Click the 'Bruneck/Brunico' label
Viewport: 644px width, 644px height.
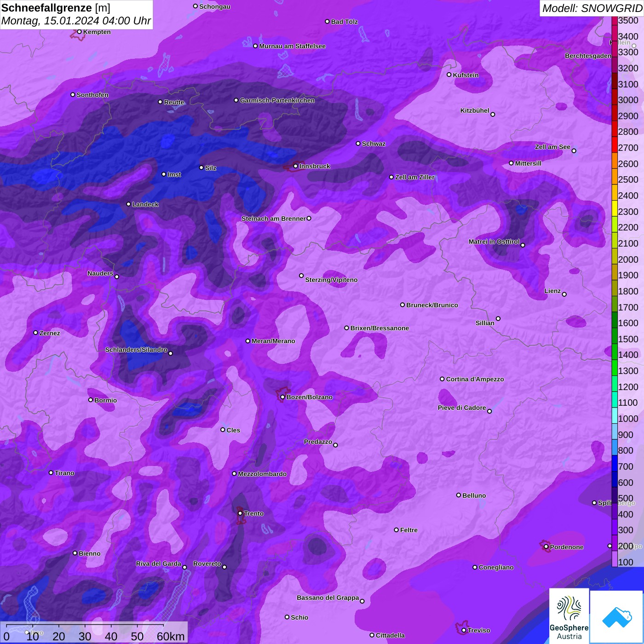pos(432,305)
